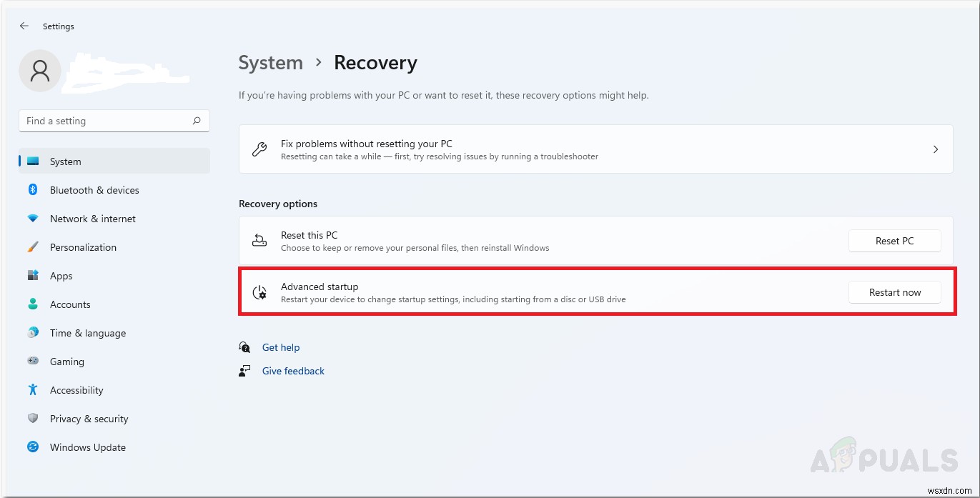Click the Find a setting search box
The width and height of the screenshot is (980, 498).
pos(107,121)
